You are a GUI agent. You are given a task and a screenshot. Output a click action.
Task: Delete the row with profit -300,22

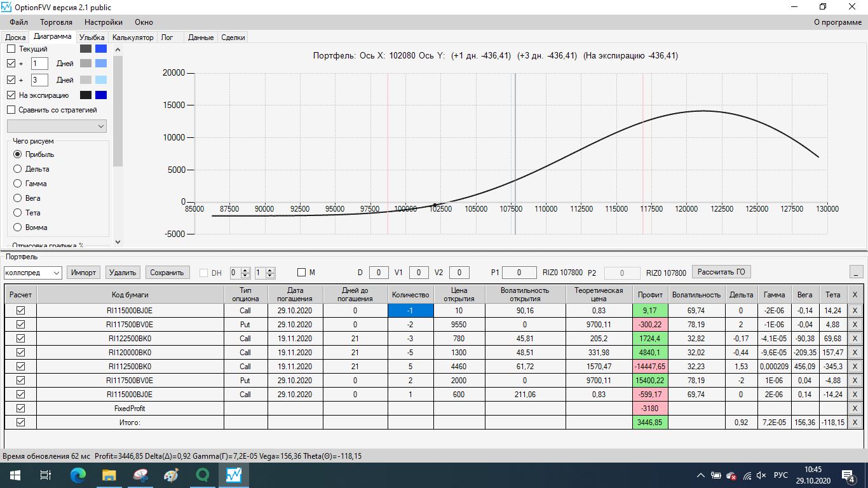click(855, 325)
